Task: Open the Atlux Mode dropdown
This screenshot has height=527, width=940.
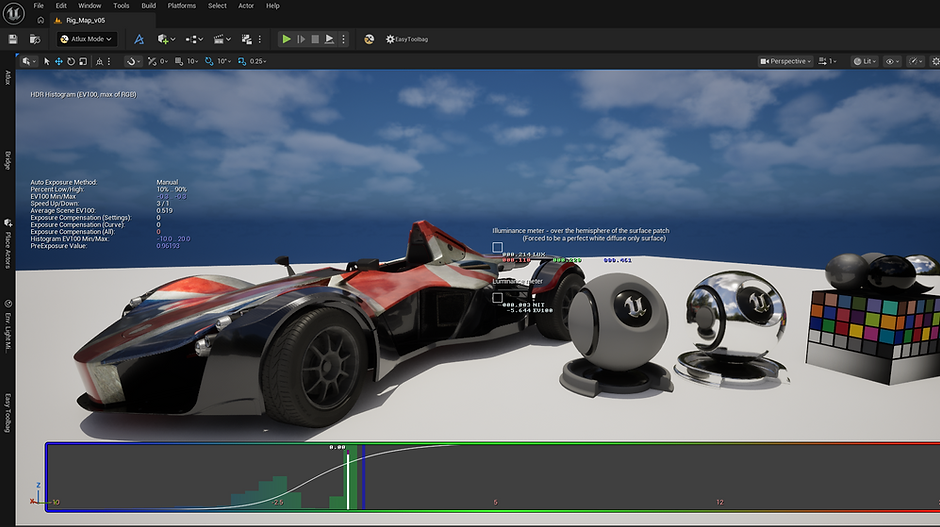Action: [86, 39]
